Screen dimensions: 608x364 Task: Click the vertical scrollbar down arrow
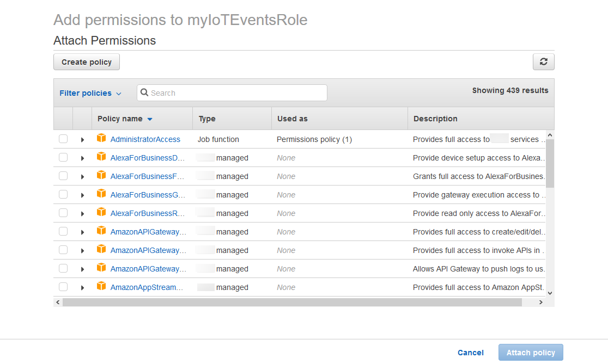(550, 293)
